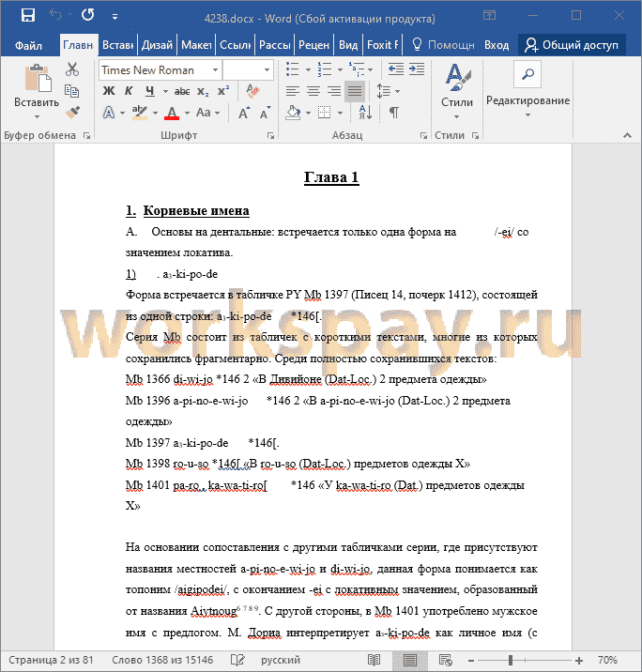This screenshot has width=642, height=672.
Task: Apply text effects with the outlined A
Action: click(109, 113)
